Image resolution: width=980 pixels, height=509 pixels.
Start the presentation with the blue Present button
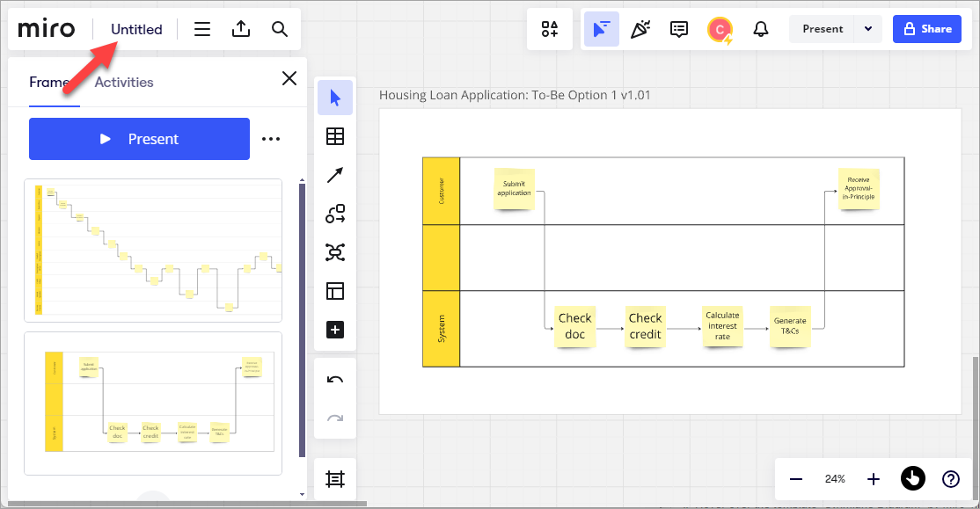click(139, 139)
